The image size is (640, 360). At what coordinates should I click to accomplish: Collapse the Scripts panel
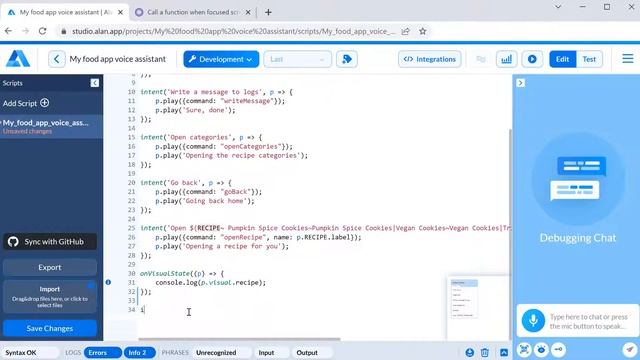95,83
